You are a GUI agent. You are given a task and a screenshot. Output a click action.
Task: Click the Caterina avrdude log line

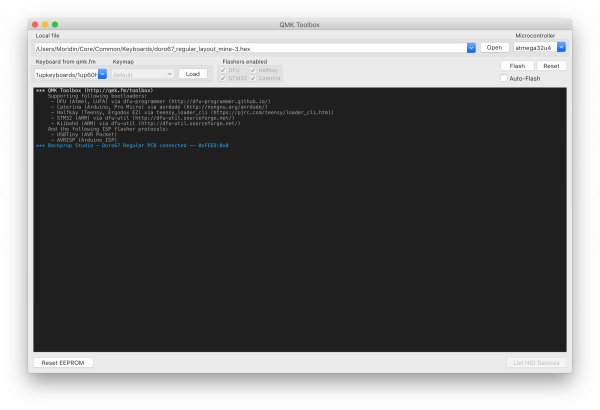point(159,107)
